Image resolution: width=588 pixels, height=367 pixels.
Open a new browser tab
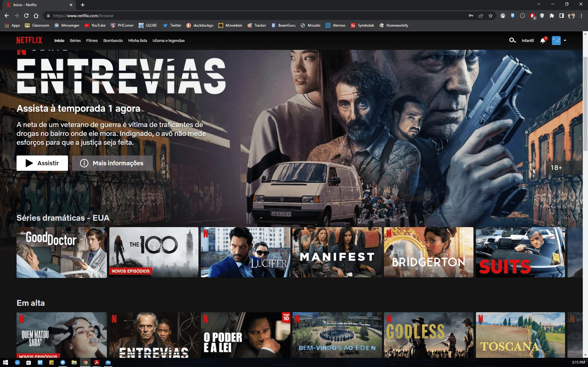(83, 5)
